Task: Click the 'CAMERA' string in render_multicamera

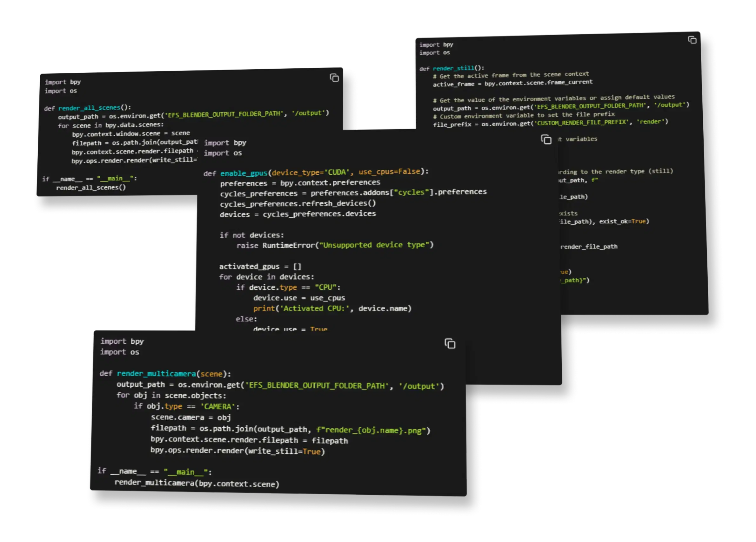Action: [x=218, y=406]
